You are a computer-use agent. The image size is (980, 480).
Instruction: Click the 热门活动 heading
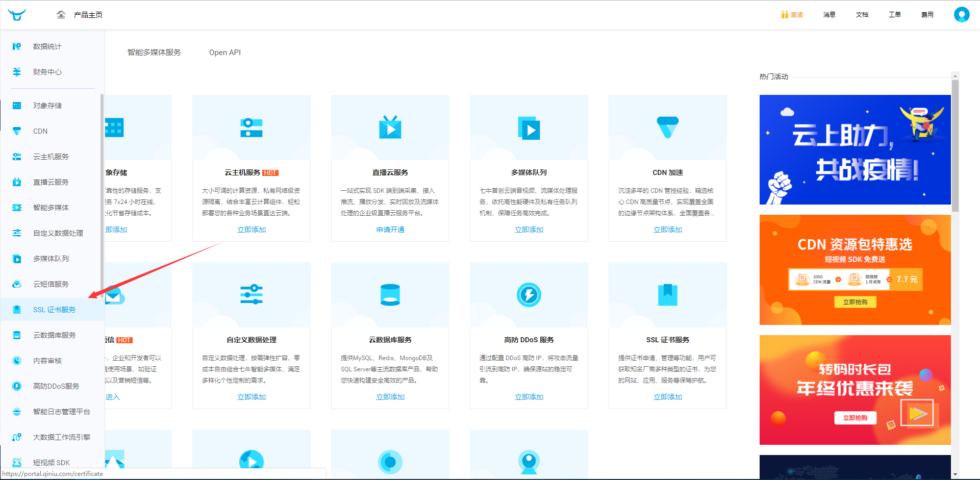point(774,77)
